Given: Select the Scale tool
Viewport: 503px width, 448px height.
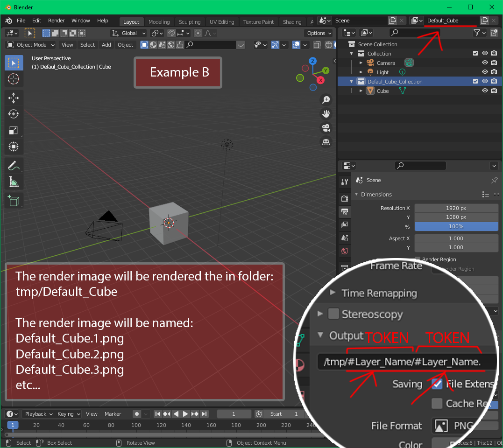Looking at the screenshot, I should click(14, 130).
